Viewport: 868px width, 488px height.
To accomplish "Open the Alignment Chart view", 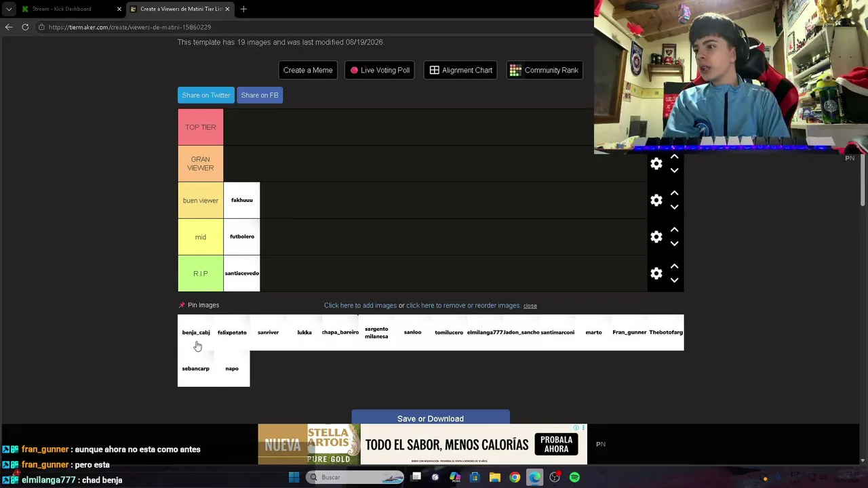I will tap(461, 70).
